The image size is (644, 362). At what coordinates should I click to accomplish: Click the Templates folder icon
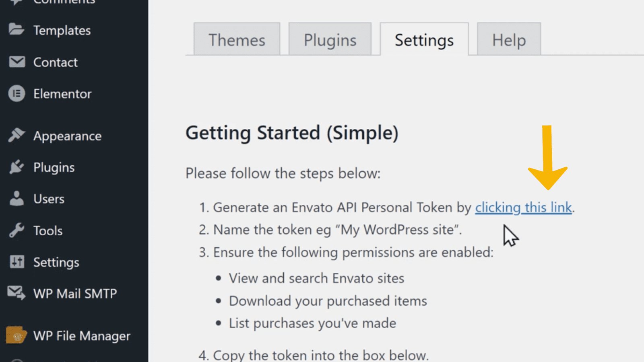pos(17,29)
